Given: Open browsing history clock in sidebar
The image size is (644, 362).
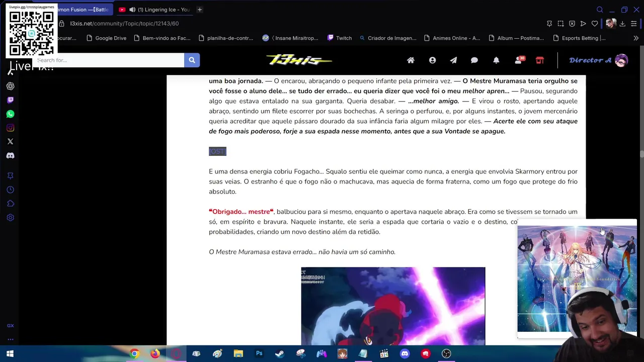Looking at the screenshot, I should [10, 190].
